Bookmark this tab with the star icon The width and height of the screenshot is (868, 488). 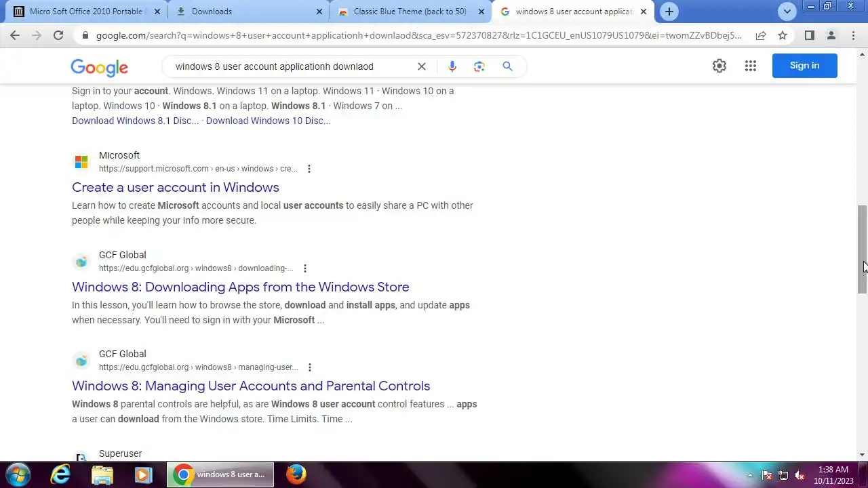click(783, 35)
